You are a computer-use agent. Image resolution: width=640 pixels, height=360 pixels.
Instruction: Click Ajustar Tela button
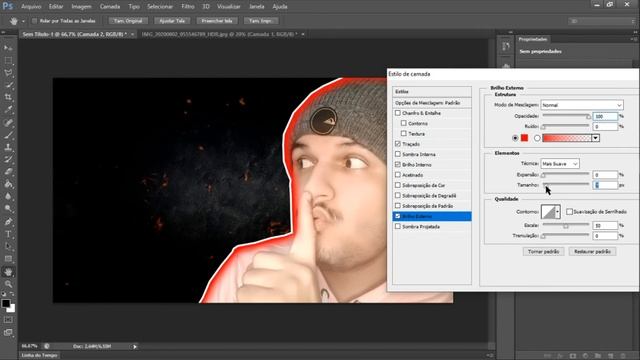pos(172,21)
